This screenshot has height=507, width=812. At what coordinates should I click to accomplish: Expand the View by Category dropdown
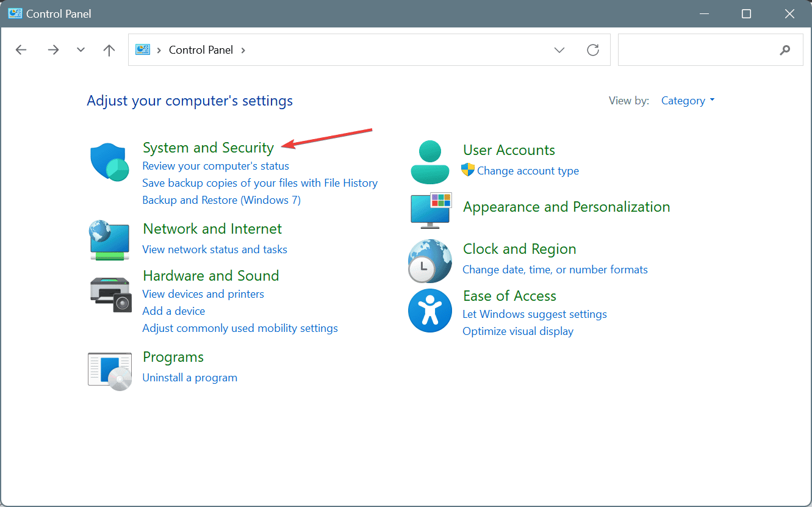point(688,101)
